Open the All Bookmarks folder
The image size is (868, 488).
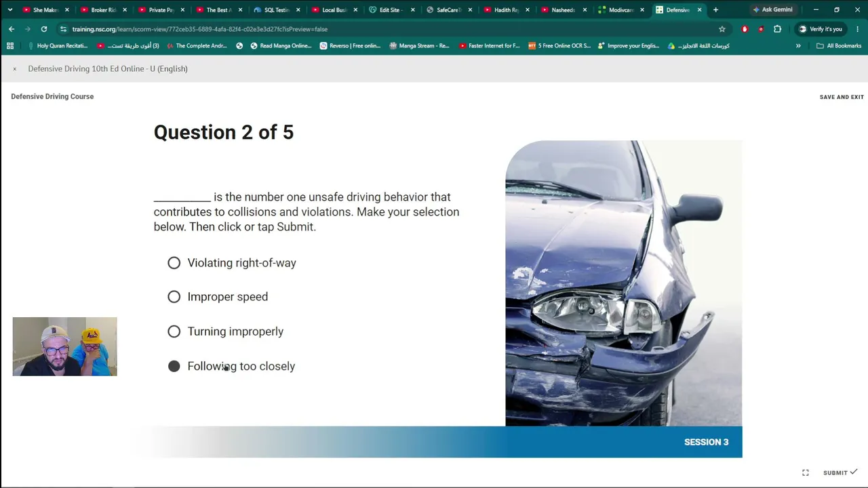coord(839,46)
